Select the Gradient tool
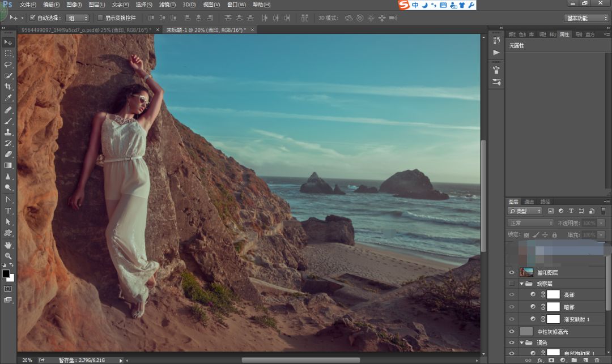Viewport: 612px width, 364px height. pyautogui.click(x=8, y=165)
